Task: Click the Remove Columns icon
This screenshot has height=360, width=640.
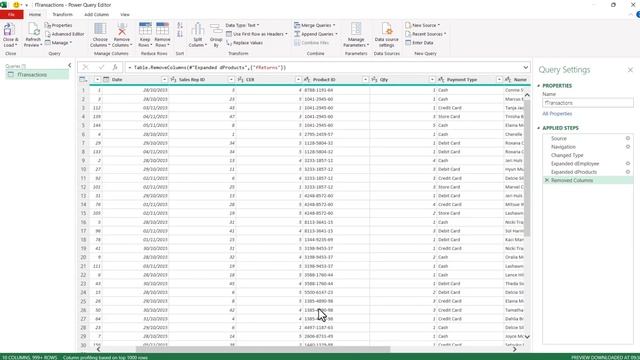Action: coord(122,29)
